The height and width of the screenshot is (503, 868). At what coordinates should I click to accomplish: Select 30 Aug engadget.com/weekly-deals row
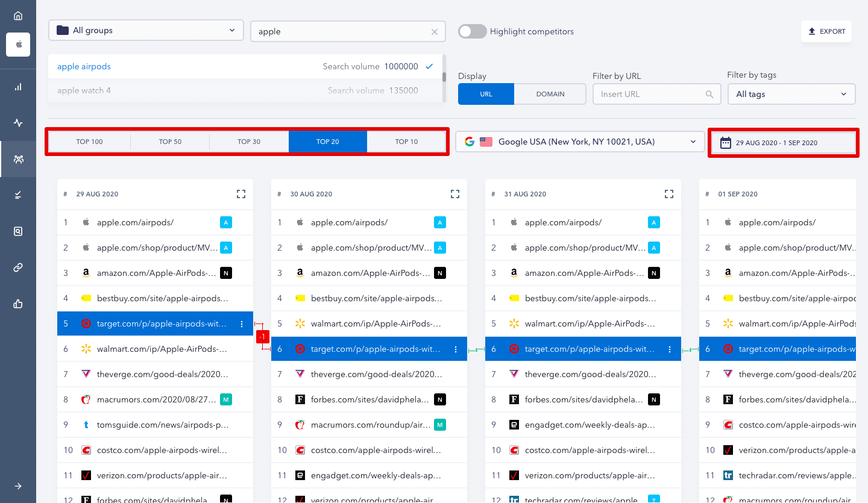(x=369, y=475)
